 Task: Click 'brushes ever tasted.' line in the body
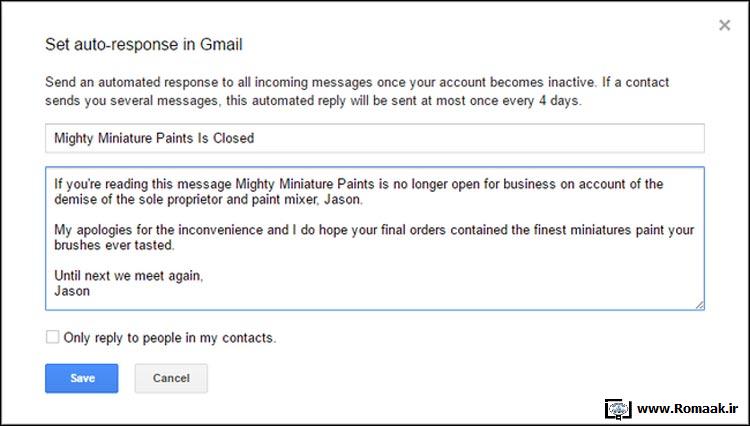tap(114, 245)
